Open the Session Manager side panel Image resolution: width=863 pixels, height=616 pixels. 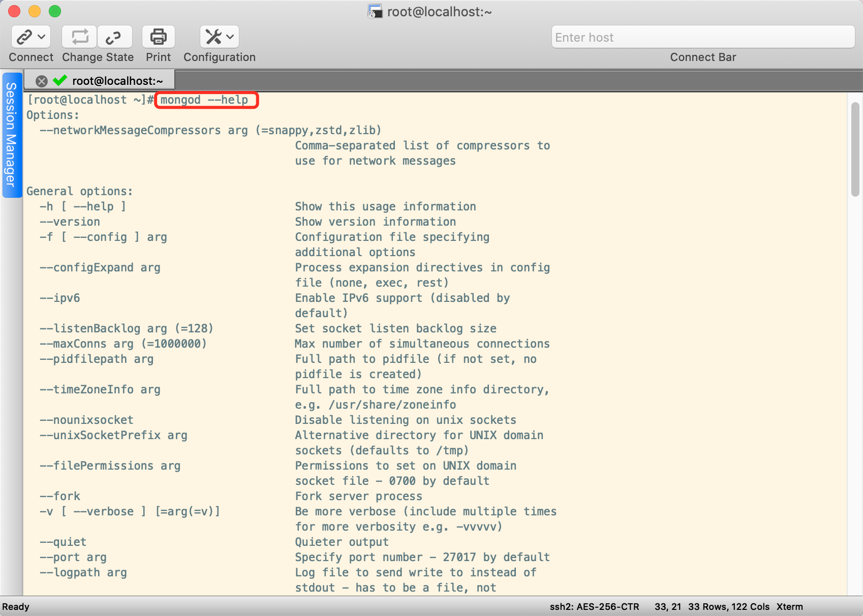(x=11, y=135)
